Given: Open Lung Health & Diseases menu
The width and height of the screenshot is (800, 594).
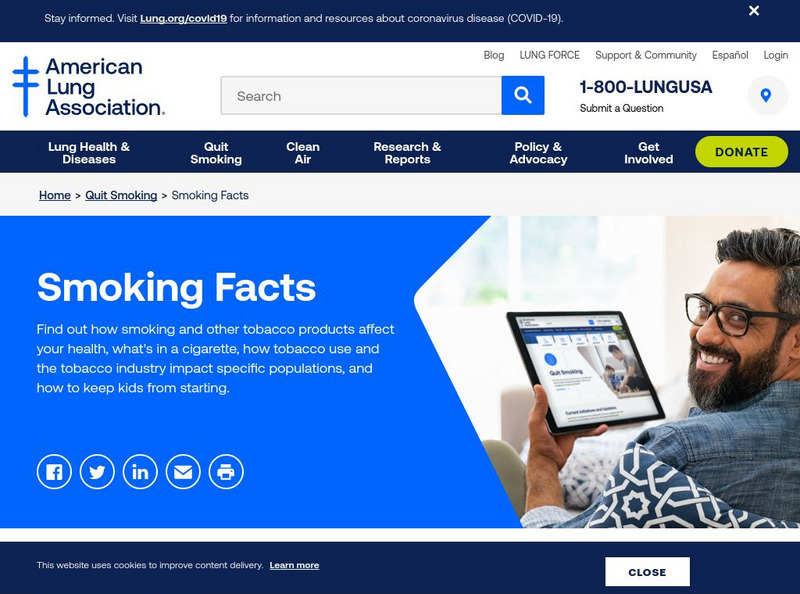Looking at the screenshot, I should click(89, 153).
